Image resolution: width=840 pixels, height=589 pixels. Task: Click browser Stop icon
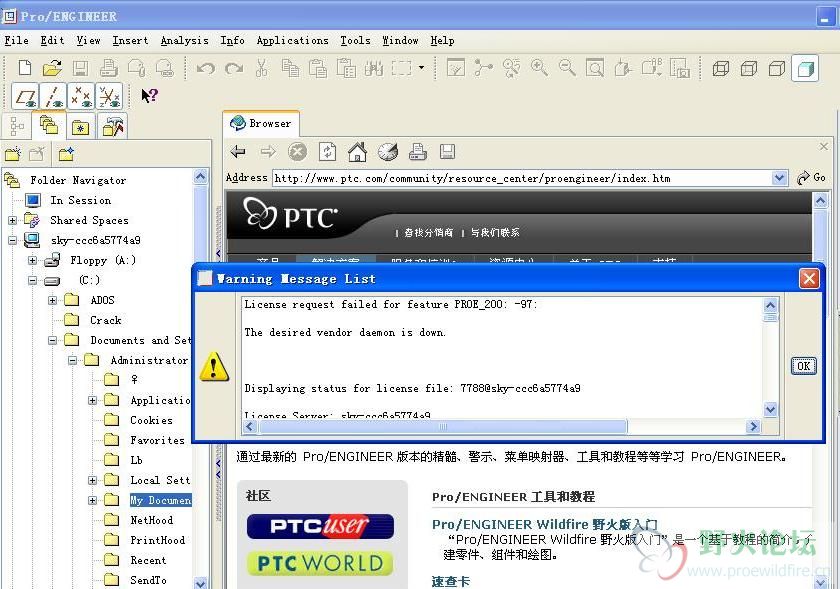[x=298, y=152]
